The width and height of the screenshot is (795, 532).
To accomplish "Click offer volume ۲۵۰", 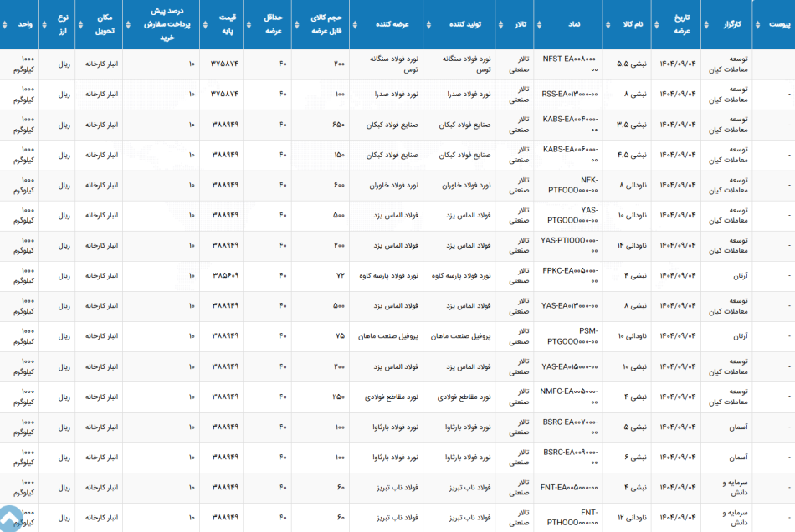I will 339,396.
